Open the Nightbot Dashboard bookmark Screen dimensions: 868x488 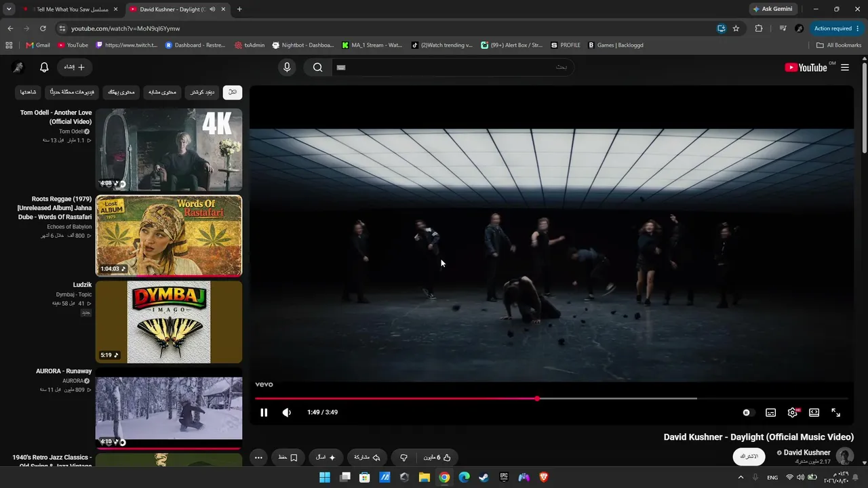303,45
